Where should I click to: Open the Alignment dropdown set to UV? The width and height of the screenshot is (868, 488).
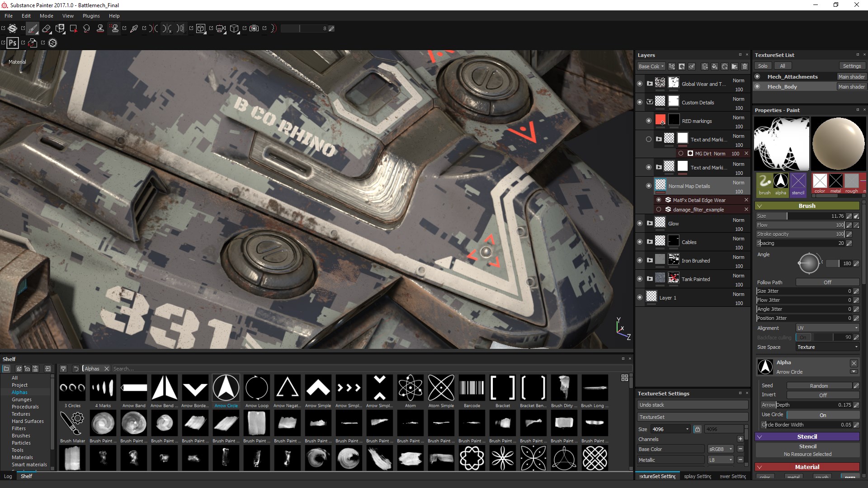[x=827, y=328]
